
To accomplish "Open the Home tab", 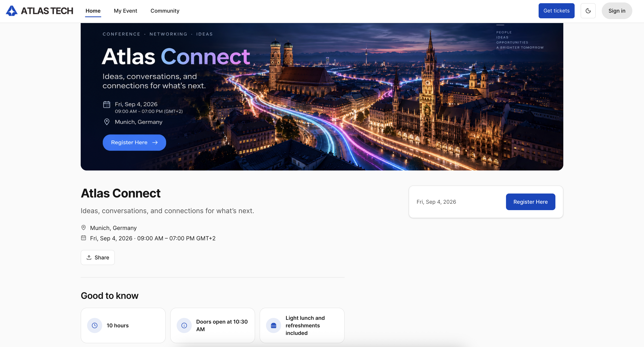I will (93, 11).
